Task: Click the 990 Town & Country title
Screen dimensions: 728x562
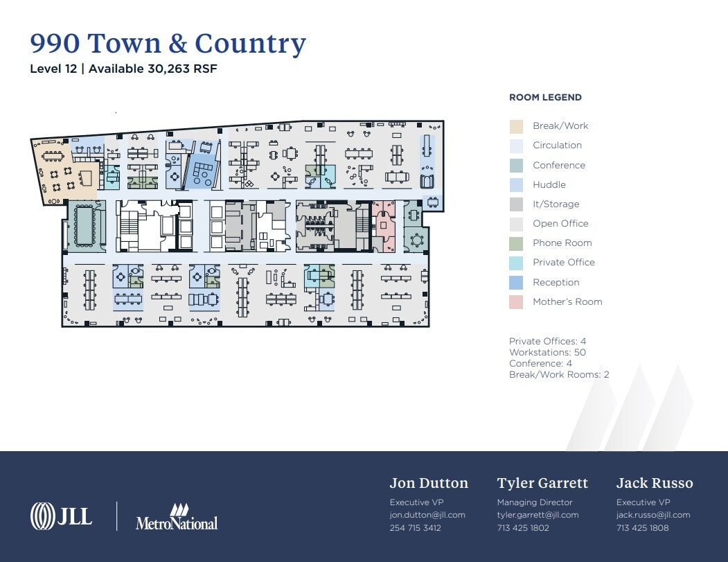Action: tap(168, 43)
